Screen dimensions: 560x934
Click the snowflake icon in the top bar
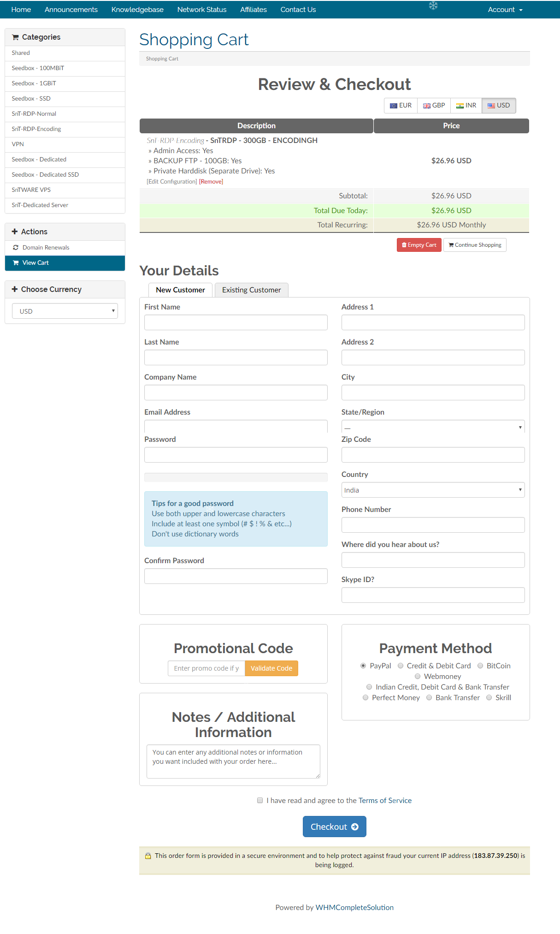click(433, 6)
